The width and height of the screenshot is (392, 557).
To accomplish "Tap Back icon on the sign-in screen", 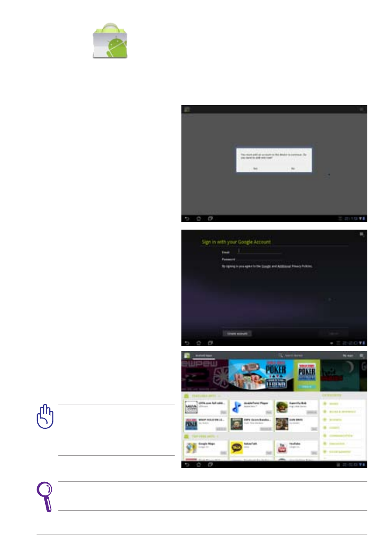I will 187,343.
